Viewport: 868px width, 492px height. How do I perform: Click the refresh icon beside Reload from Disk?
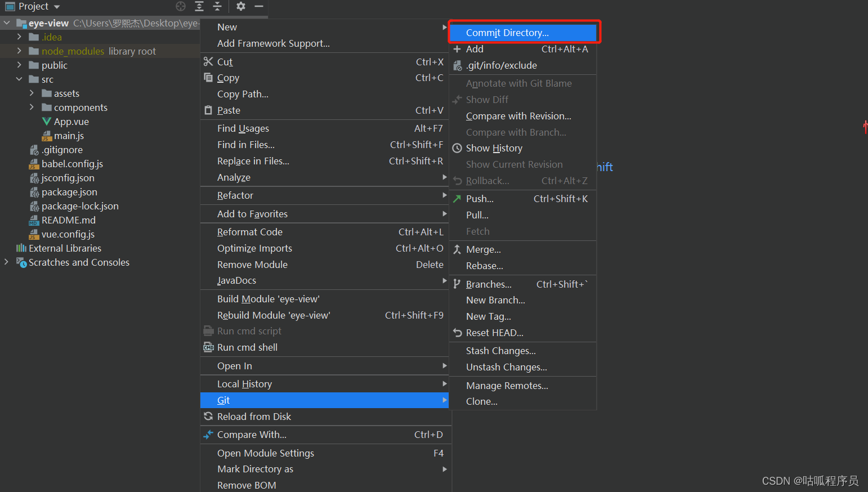(208, 416)
